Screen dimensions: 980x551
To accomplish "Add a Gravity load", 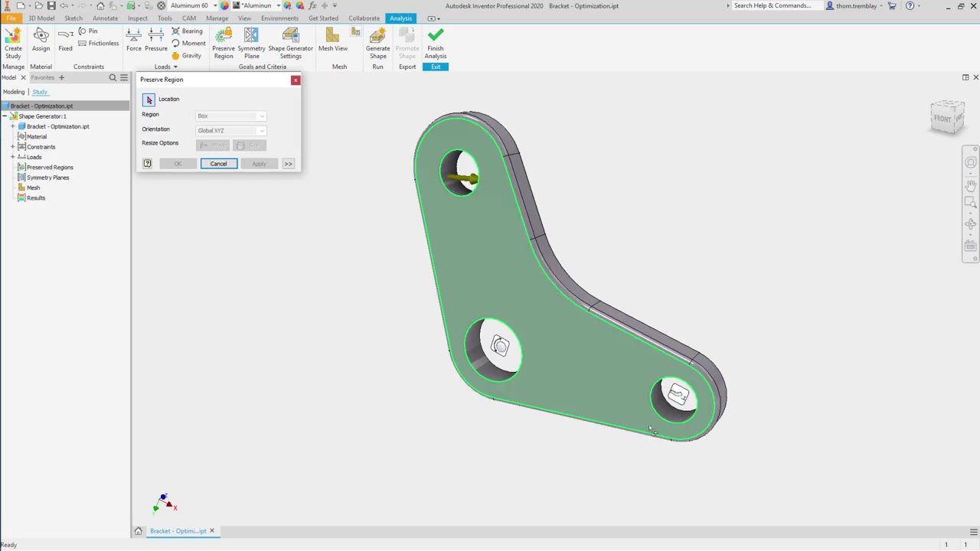I will click(x=186, y=56).
